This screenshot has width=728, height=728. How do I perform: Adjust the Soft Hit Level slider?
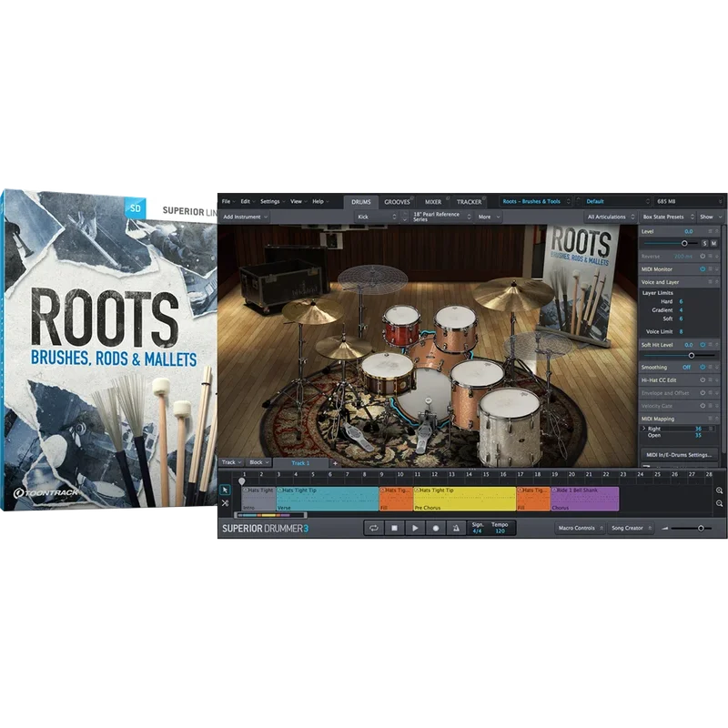click(x=692, y=356)
